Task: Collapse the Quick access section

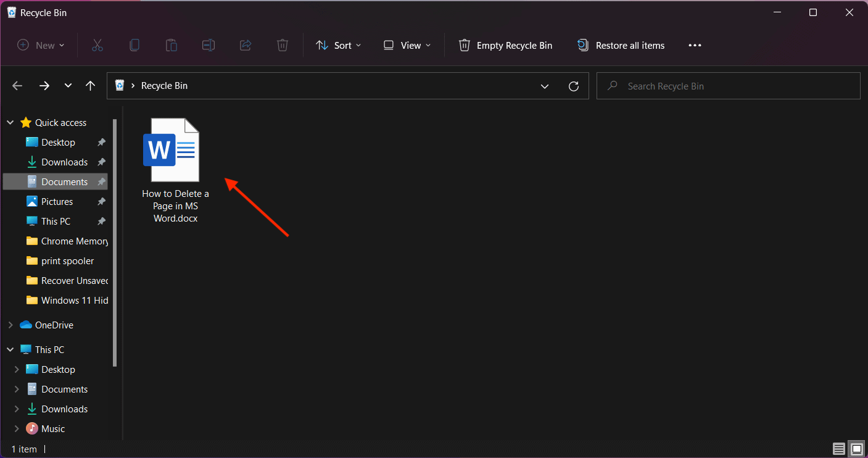Action: 9,122
